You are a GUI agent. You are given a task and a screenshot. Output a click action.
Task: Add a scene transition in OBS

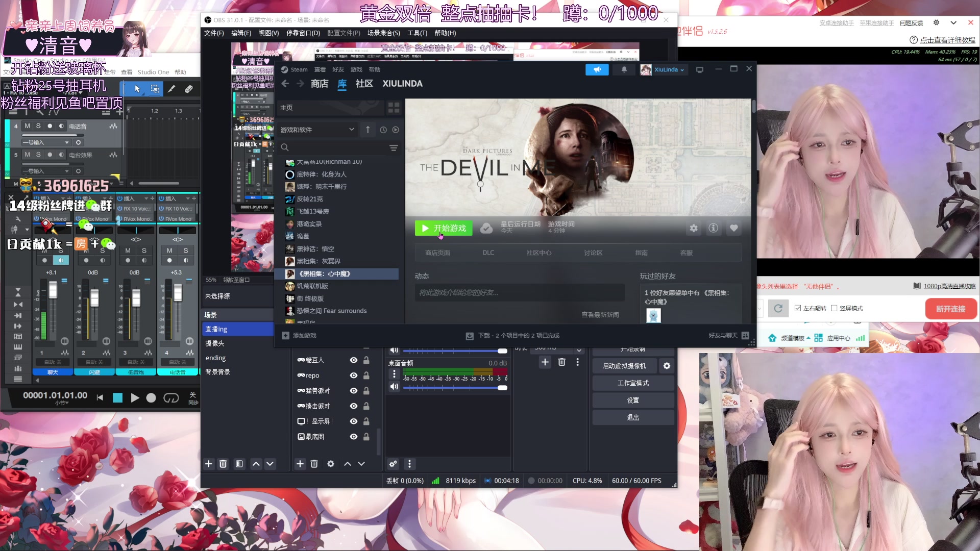point(545,362)
